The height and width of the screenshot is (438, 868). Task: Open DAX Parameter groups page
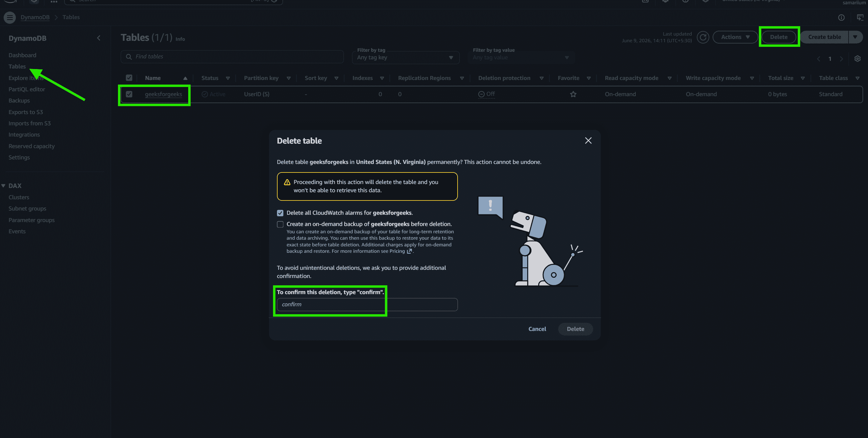[x=32, y=220]
